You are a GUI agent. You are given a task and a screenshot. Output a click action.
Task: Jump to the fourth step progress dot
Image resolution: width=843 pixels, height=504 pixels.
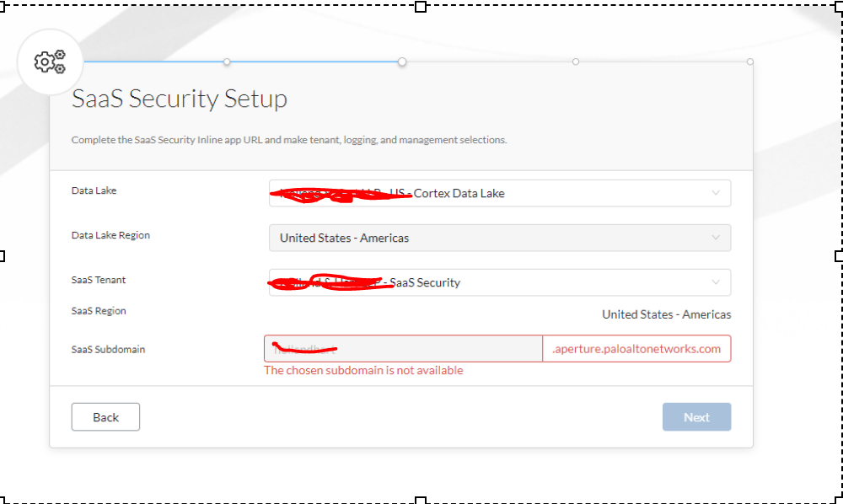(576, 62)
